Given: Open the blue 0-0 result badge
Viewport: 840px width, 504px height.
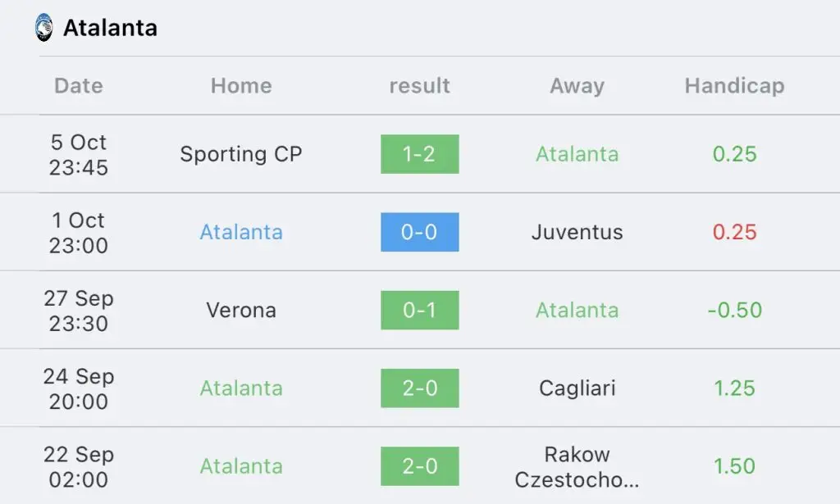Looking at the screenshot, I should pos(419,232).
